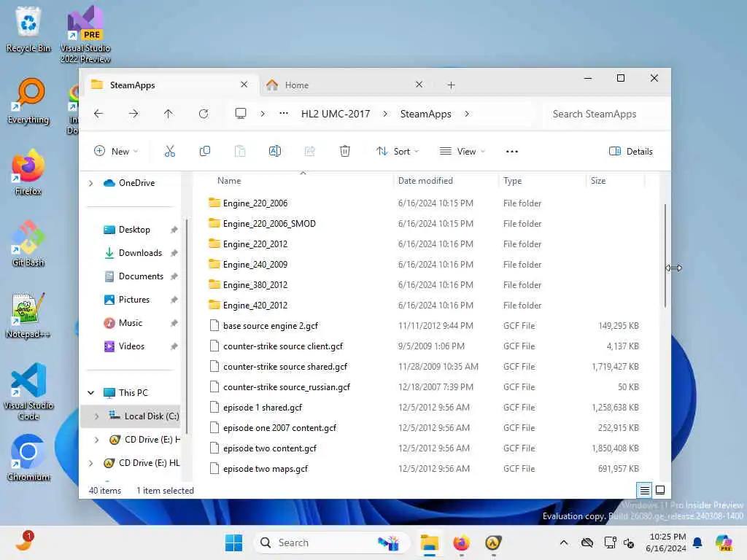Image resolution: width=747 pixels, height=560 pixels.
Task: Open the Recycle Bin desktop icon
Action: [28, 29]
